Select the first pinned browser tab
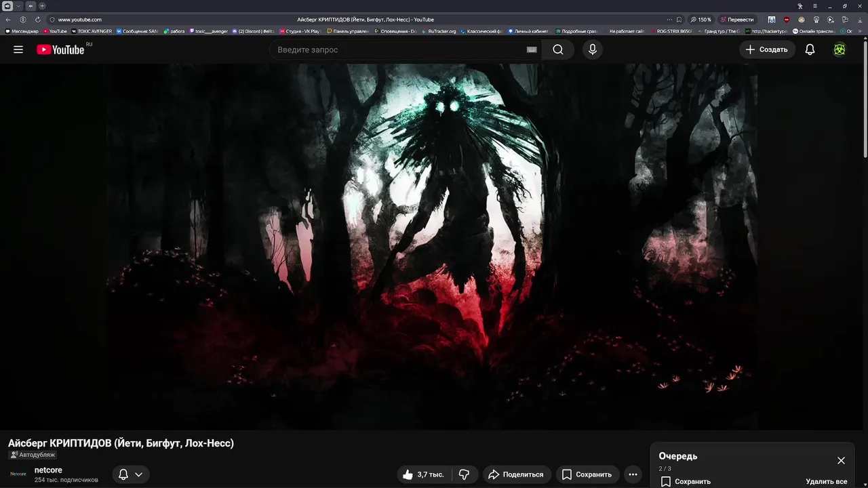Viewport: 868px width, 488px height. coord(7,6)
